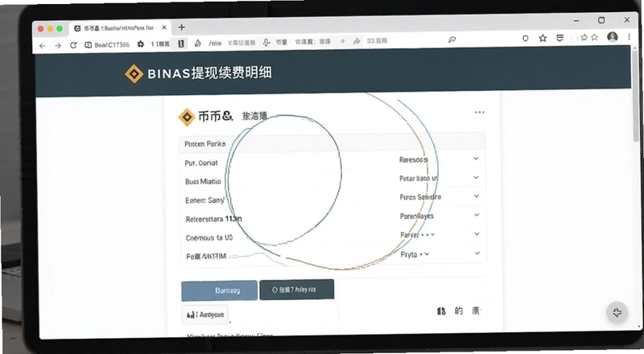Reload the page with the refresh icon
This screenshot has width=644, height=354.
[x=73, y=45]
